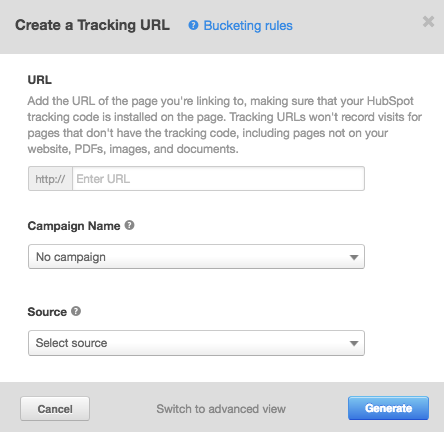The width and height of the screenshot is (444, 432).
Task: Click the arrow on the campaign selector
Action: coord(354,257)
